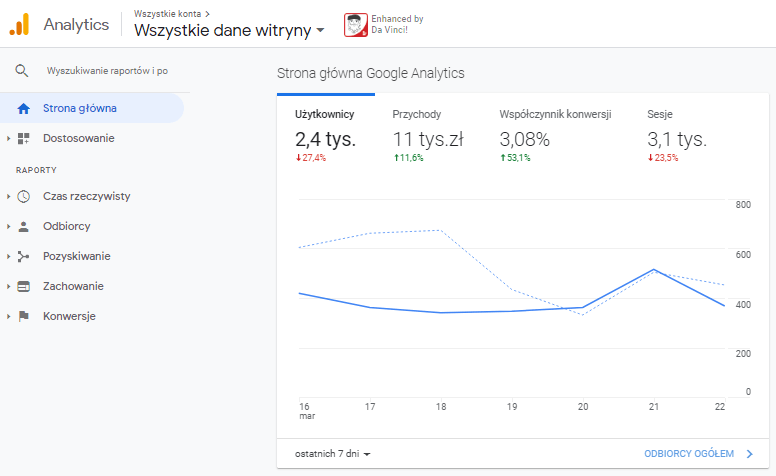The image size is (776, 476).
Task: Expand the Odbiorcy reports section arrow
Action: click(x=8, y=226)
